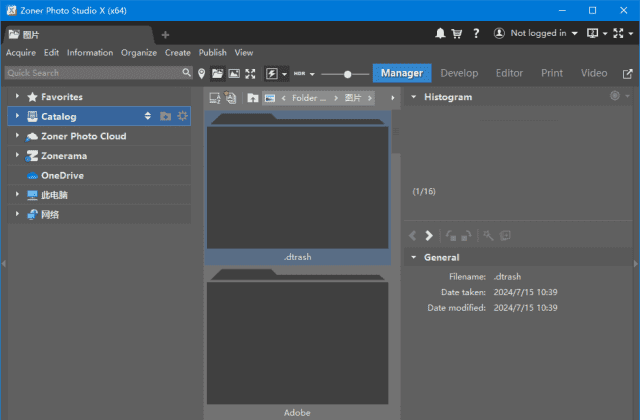Expand the Zonerama tree node

pos(17,155)
